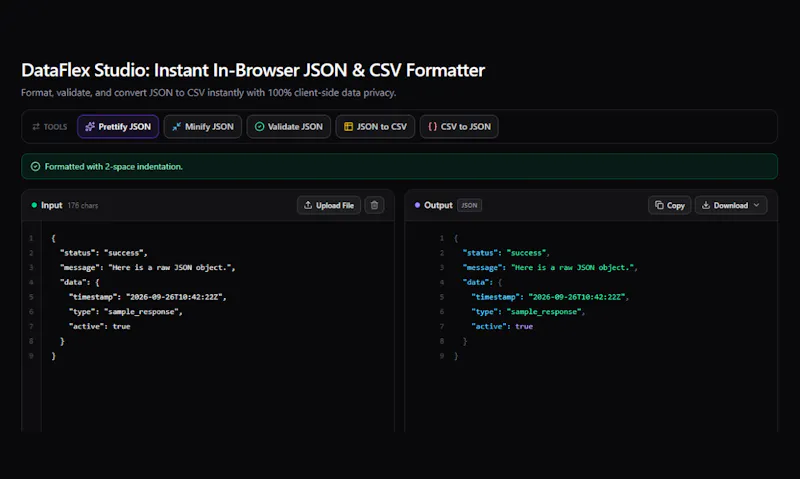
Task: Click the "Formatted with 2-space indentation." message
Action: click(x=113, y=166)
